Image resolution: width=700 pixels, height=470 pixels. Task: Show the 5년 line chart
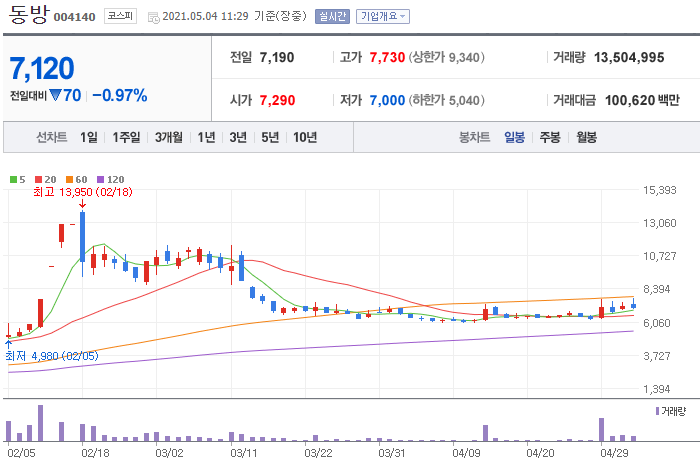coord(270,137)
